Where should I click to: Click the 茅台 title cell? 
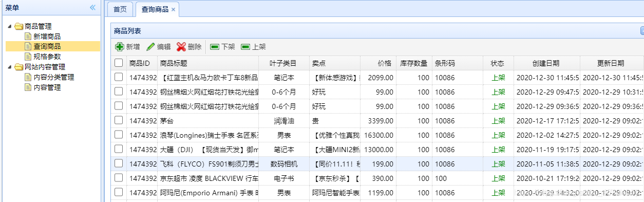(x=208, y=121)
